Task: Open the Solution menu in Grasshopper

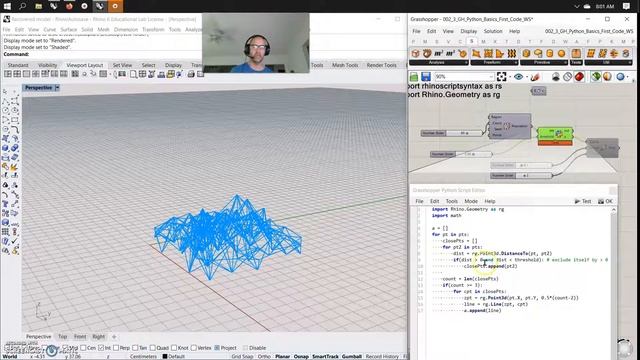Action: [x=493, y=31]
